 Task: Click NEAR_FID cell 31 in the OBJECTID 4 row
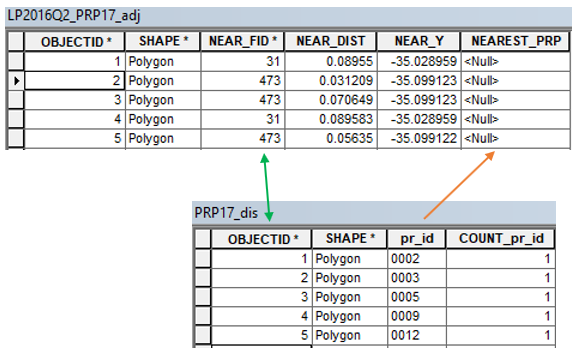(243, 119)
